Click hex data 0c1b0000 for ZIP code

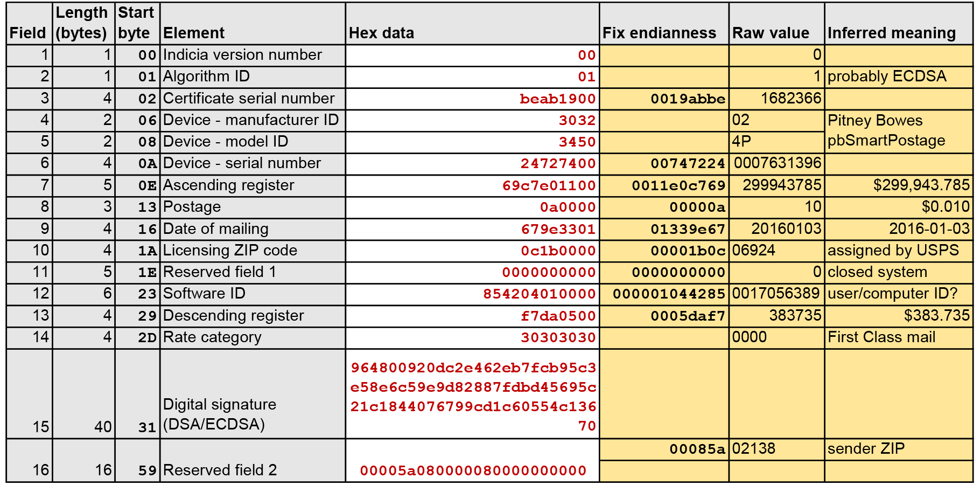558,251
